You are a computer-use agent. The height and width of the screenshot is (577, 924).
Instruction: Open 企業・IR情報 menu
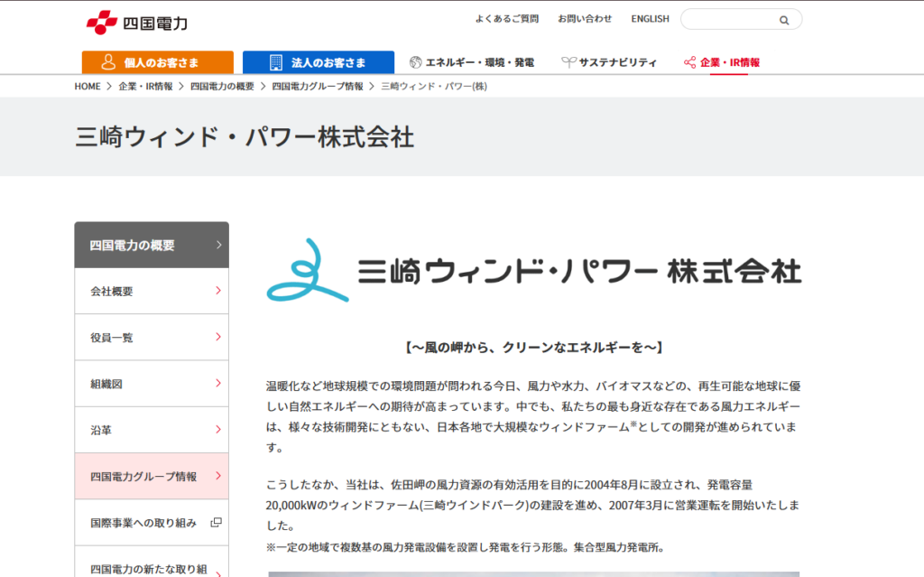722,62
